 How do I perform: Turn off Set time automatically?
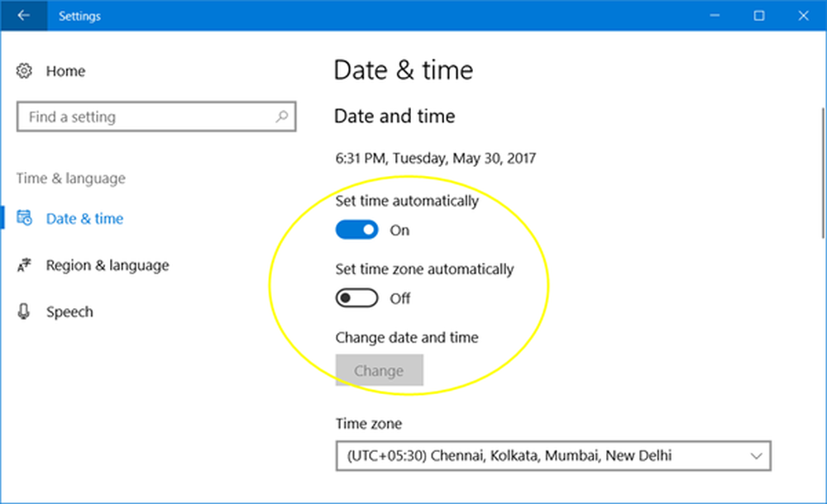point(356,229)
